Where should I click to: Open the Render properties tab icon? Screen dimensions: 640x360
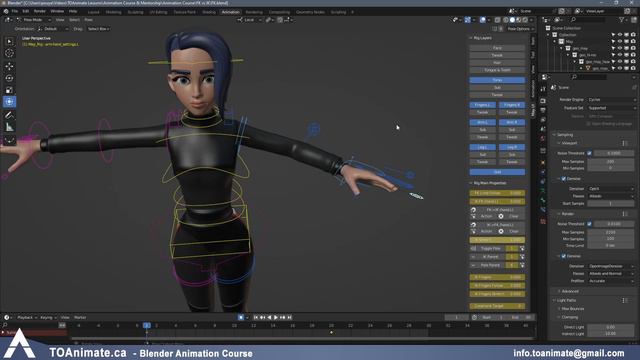(543, 101)
